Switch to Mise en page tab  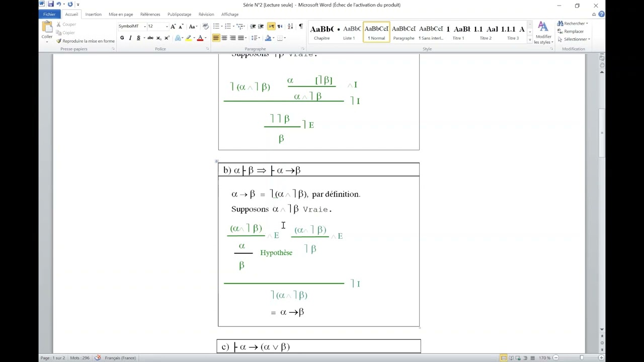click(121, 14)
